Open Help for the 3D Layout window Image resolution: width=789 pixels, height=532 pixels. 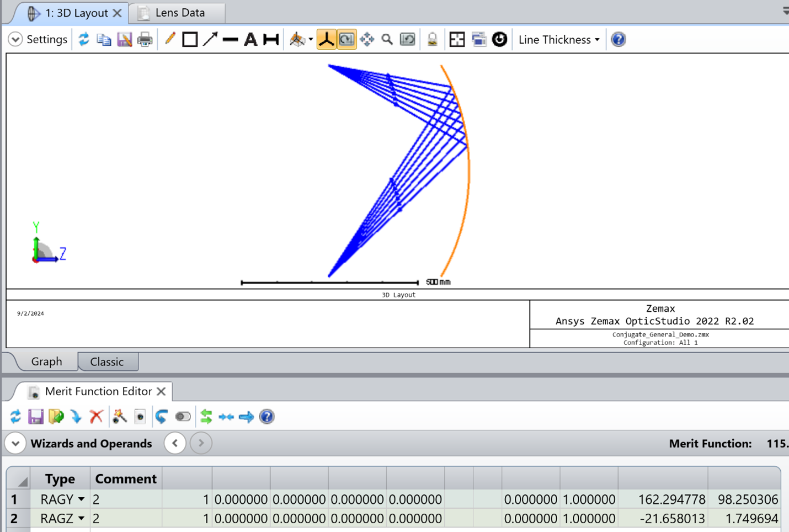click(619, 39)
